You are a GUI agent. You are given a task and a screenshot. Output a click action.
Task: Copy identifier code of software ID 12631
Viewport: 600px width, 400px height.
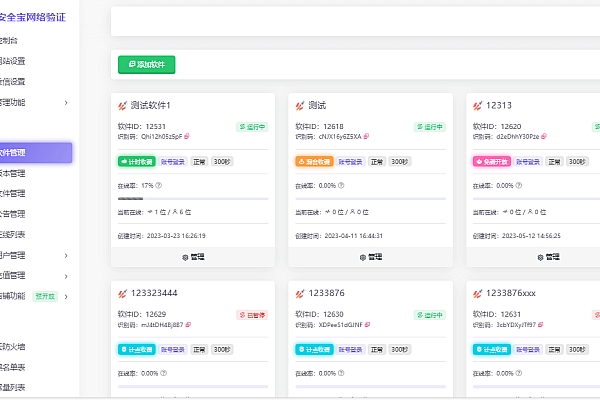pyautogui.click(x=540, y=325)
